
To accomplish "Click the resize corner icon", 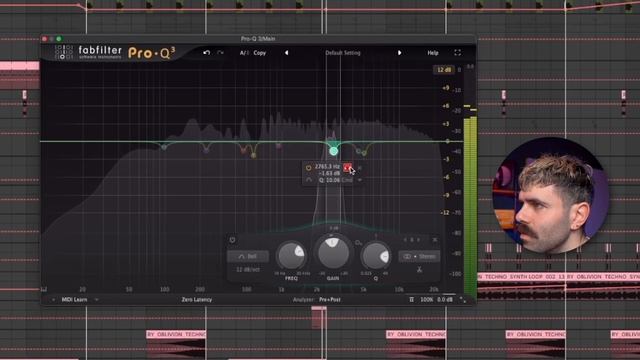I will pos(463,300).
